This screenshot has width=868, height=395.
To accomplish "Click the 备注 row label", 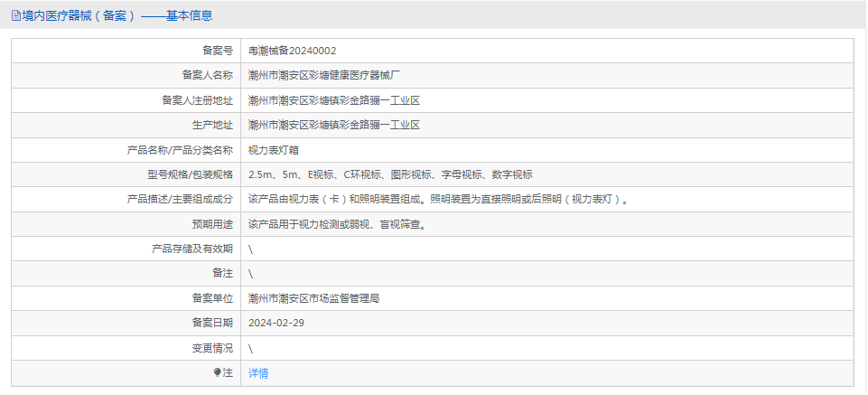I will (x=222, y=273).
